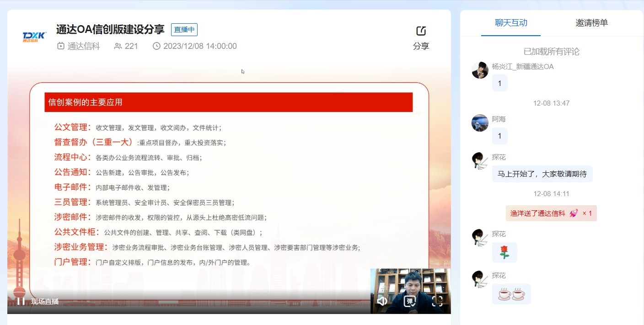Viewport: 644px width, 325px height.
Task: Click the share icon
Action: (421, 31)
